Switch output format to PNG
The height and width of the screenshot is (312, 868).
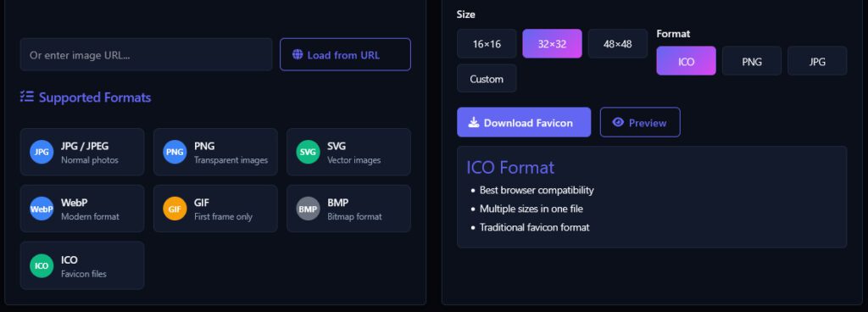[x=752, y=61]
